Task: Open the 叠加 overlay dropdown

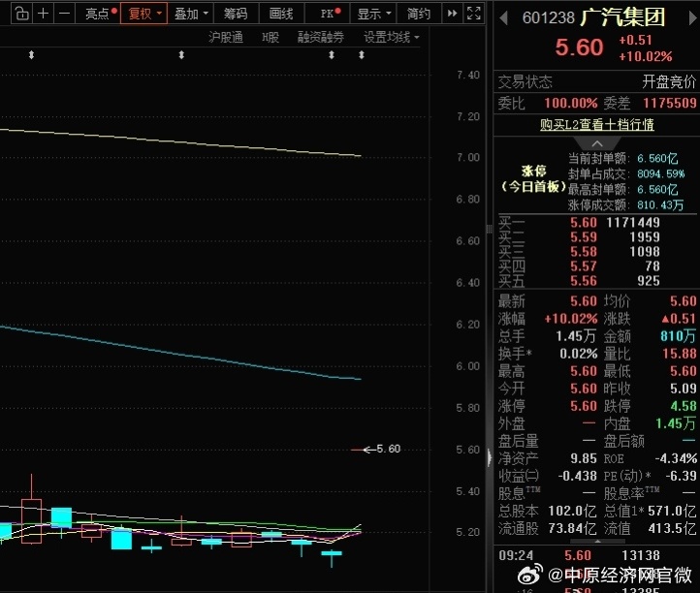Action: [x=191, y=14]
